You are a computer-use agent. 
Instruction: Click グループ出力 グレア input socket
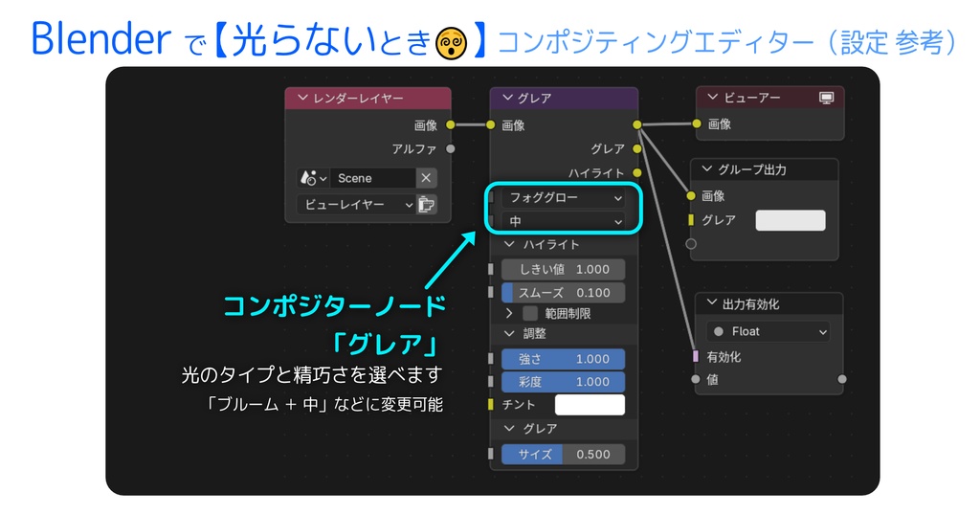point(691,220)
